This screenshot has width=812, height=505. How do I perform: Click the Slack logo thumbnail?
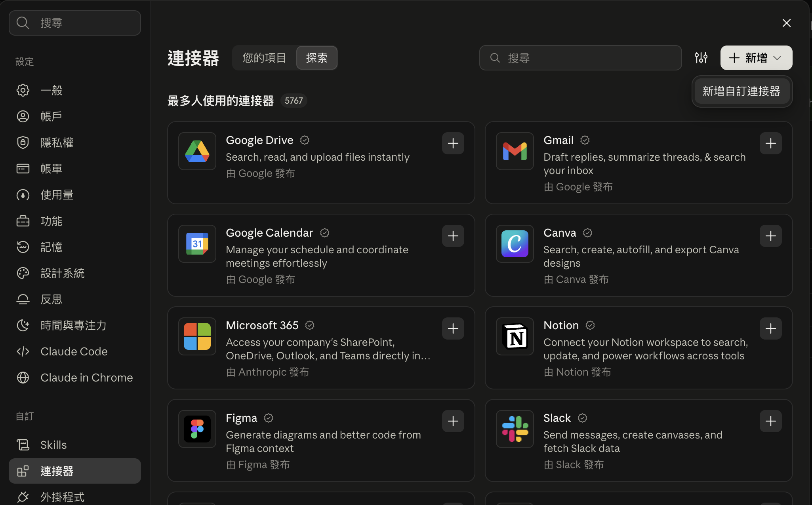515,429
